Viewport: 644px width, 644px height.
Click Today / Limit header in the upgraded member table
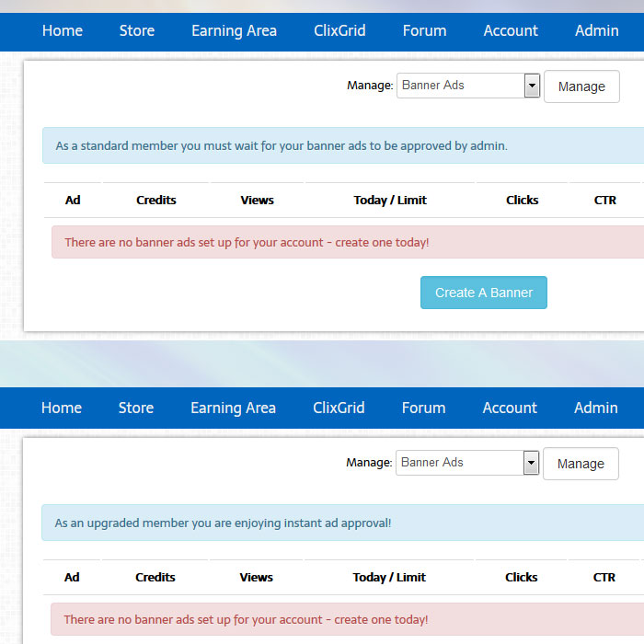click(389, 577)
